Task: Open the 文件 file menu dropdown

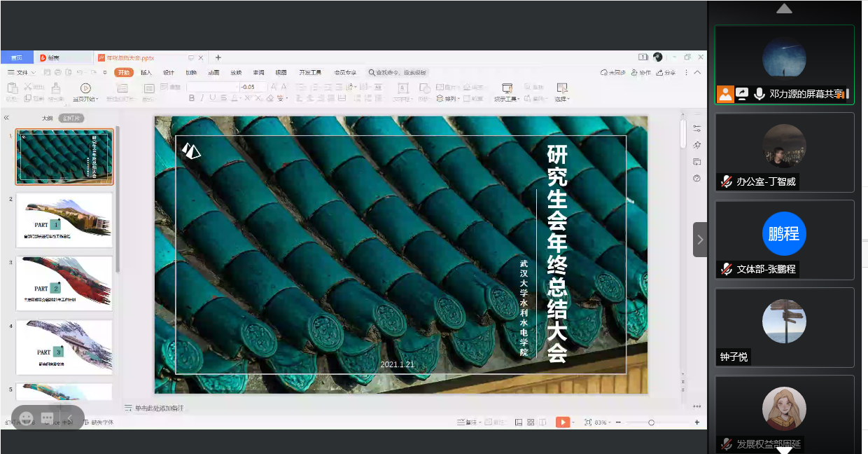Action: pos(22,72)
